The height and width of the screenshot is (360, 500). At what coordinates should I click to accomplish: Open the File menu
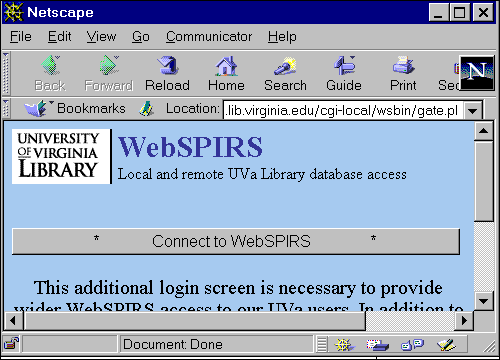[21, 36]
